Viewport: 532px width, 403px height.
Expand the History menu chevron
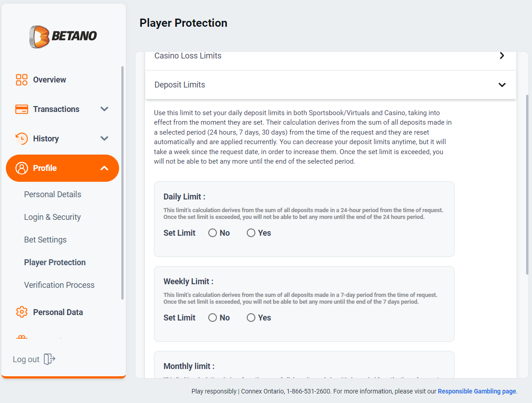(105, 139)
